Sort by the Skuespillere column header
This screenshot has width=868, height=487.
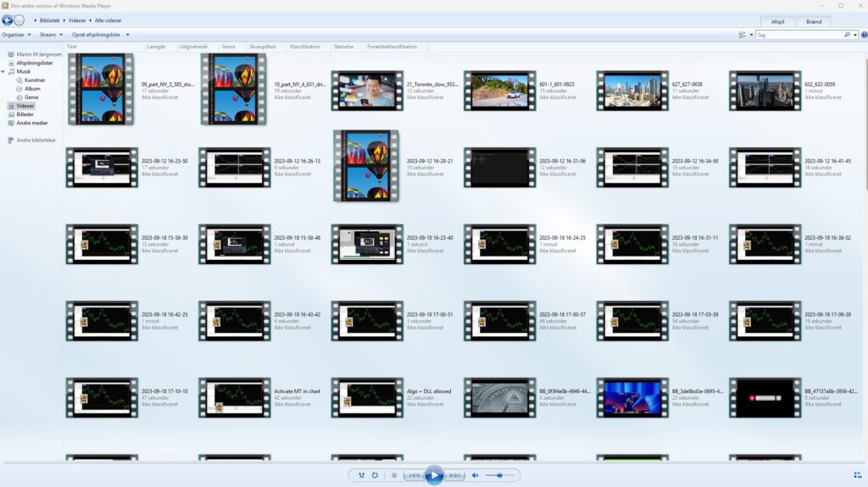point(263,47)
